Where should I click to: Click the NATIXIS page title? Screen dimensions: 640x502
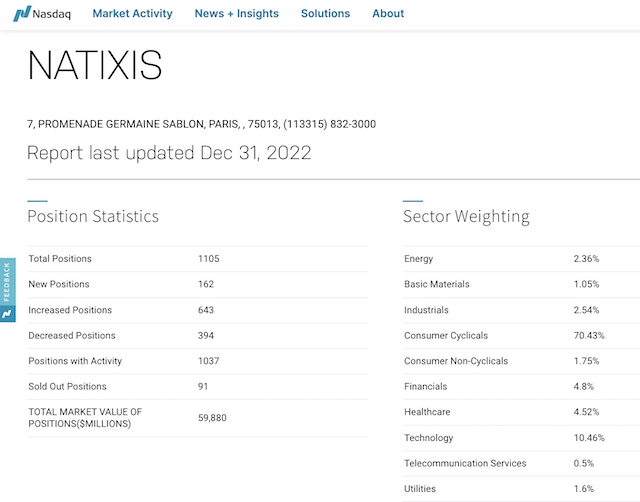click(x=94, y=66)
